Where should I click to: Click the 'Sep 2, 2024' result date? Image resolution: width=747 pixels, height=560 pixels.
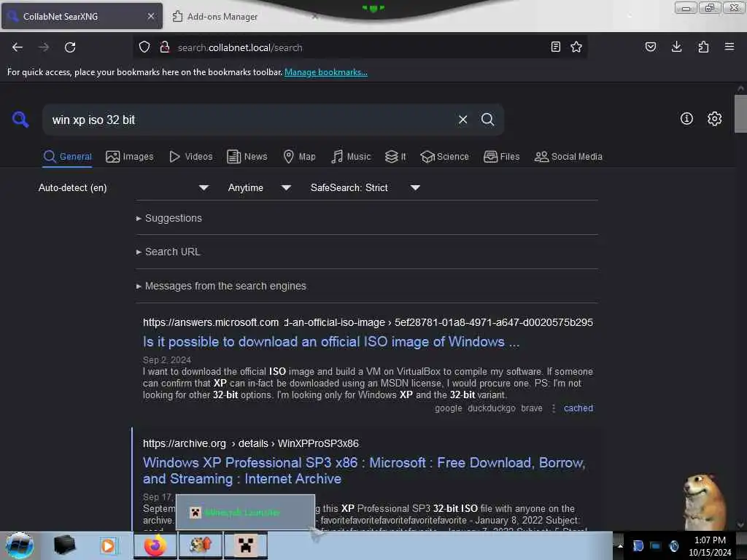167,360
